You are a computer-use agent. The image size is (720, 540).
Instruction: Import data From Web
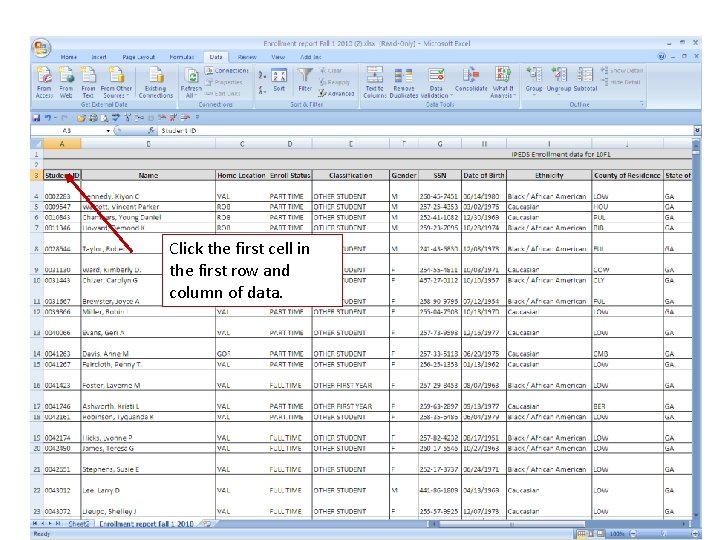pyautogui.click(x=66, y=83)
